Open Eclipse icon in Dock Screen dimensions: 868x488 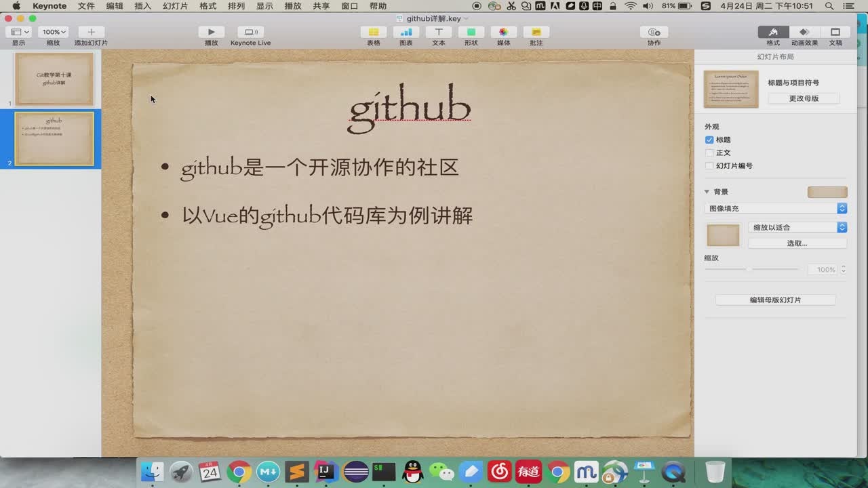355,472
